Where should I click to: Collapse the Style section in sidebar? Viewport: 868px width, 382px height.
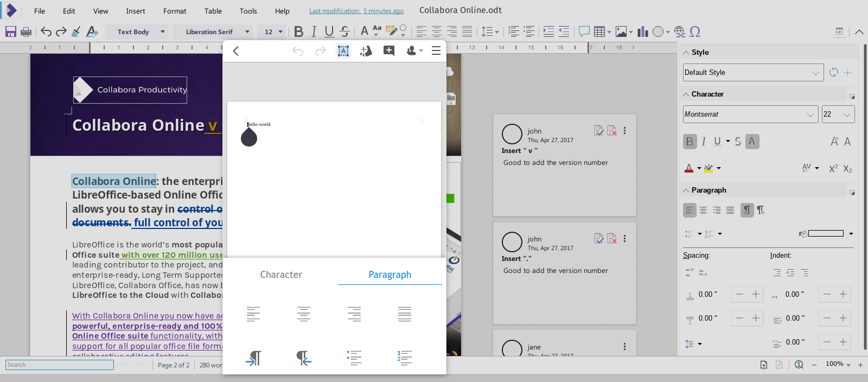(686, 52)
